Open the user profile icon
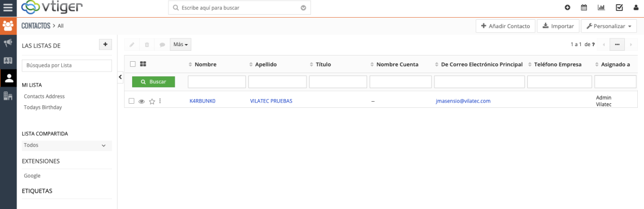The width and height of the screenshot is (644, 209). 636,8
